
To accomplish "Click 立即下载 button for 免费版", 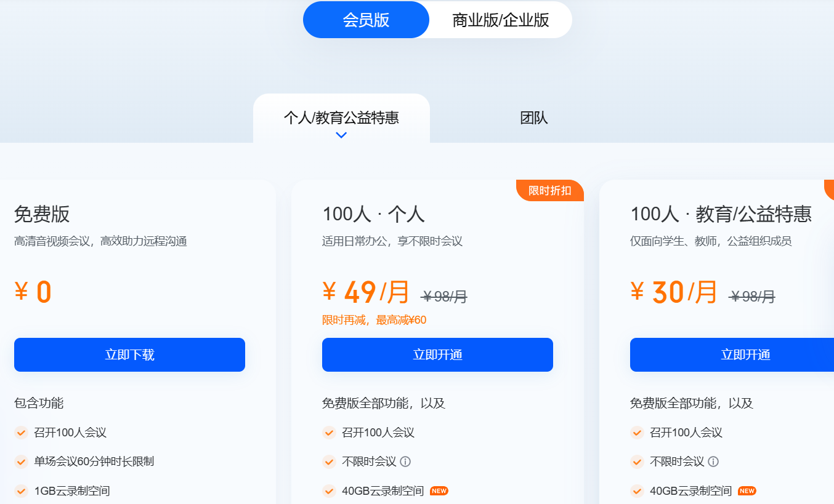I will (x=129, y=354).
